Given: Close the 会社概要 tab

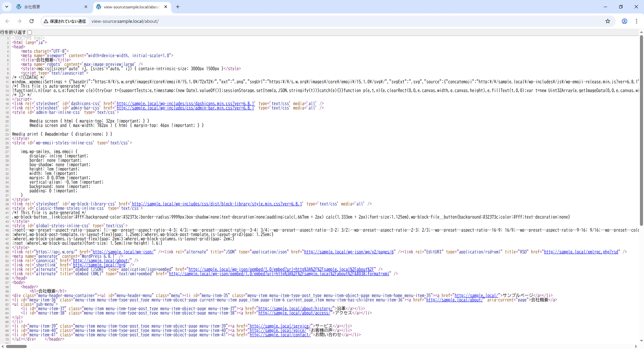Looking at the screenshot, I should (86, 7).
